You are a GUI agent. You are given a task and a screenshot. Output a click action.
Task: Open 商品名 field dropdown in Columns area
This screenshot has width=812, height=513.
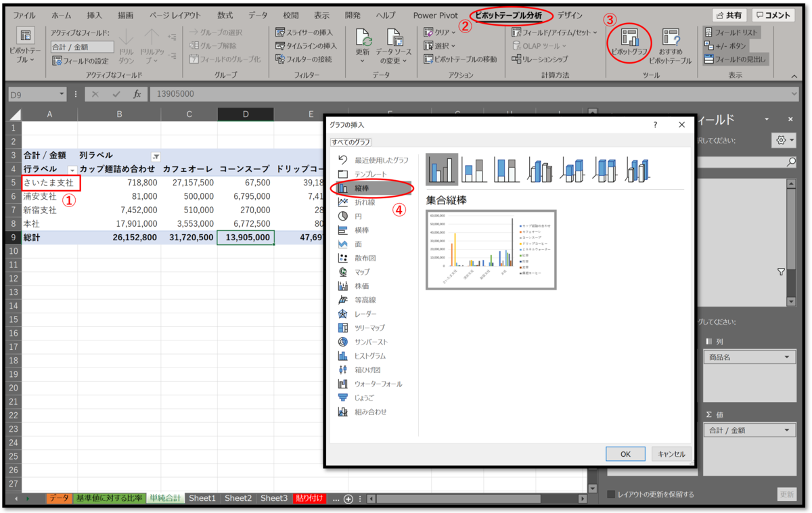click(787, 357)
